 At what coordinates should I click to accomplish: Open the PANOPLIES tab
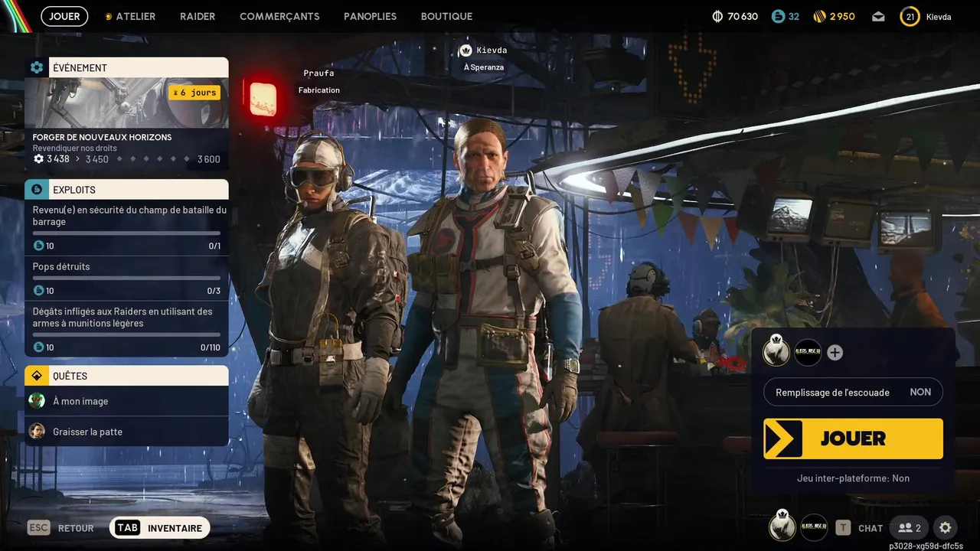[371, 16]
